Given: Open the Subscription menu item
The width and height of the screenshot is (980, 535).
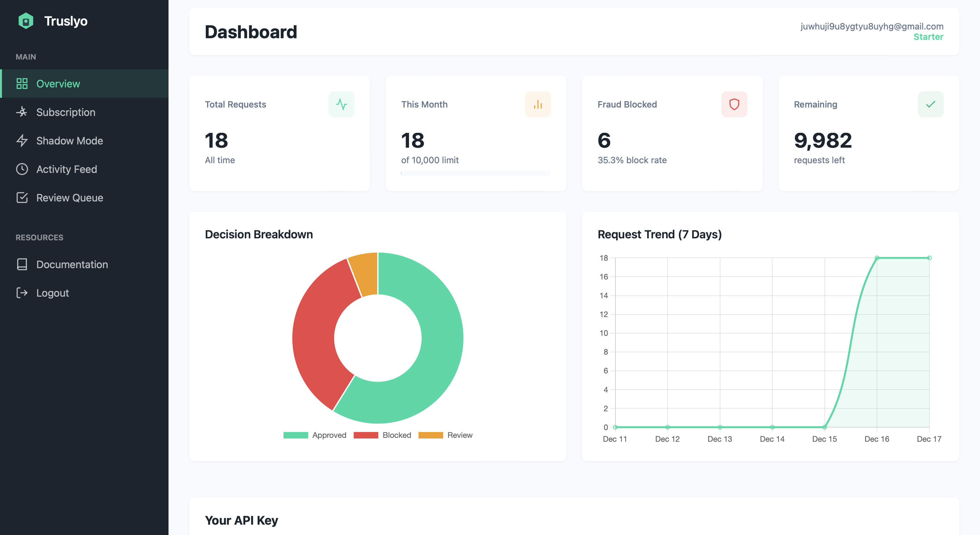Looking at the screenshot, I should pos(66,112).
